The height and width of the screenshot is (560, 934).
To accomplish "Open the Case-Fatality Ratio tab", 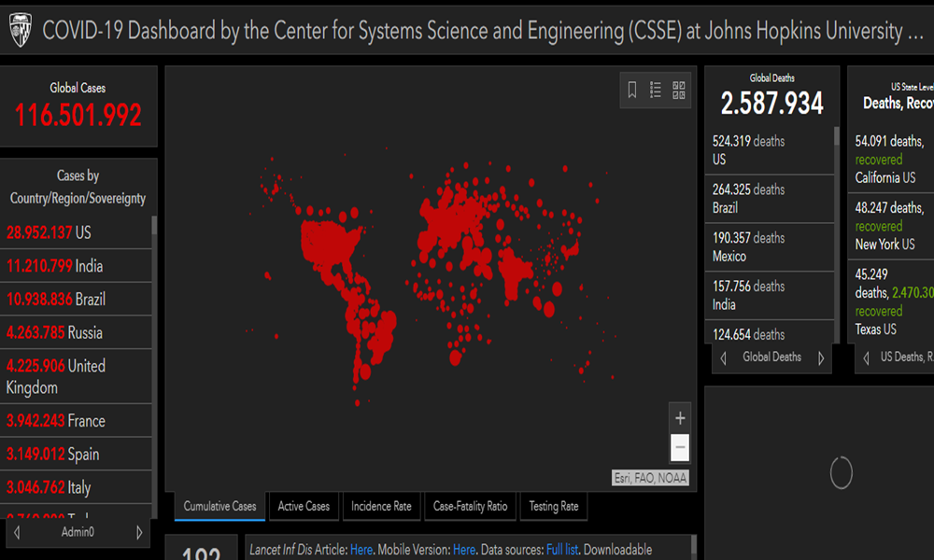I will pyautogui.click(x=470, y=506).
